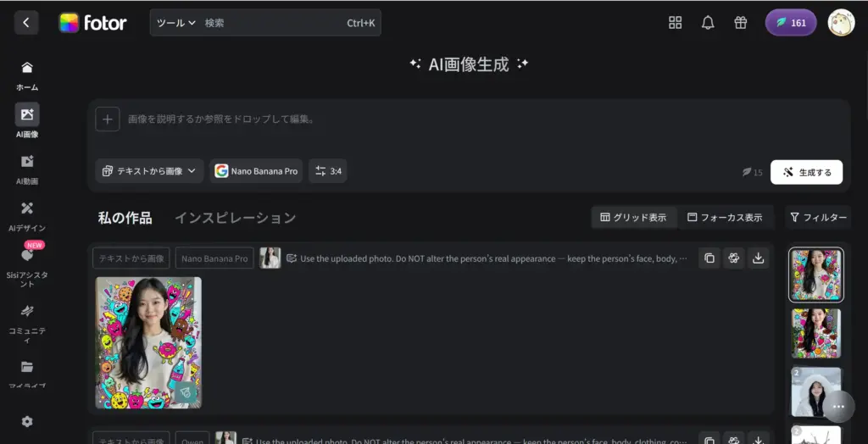Open the floating three-dots chat button
868x444 pixels.
click(838, 407)
